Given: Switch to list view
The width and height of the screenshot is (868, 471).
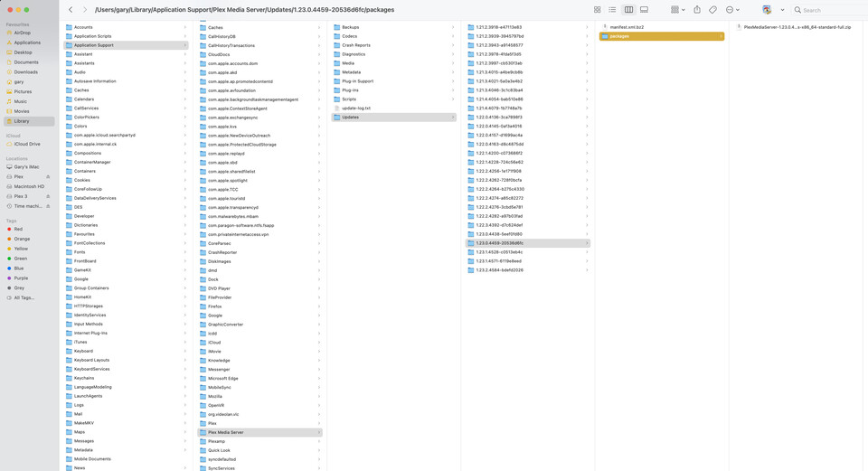Looking at the screenshot, I should (x=612, y=9).
